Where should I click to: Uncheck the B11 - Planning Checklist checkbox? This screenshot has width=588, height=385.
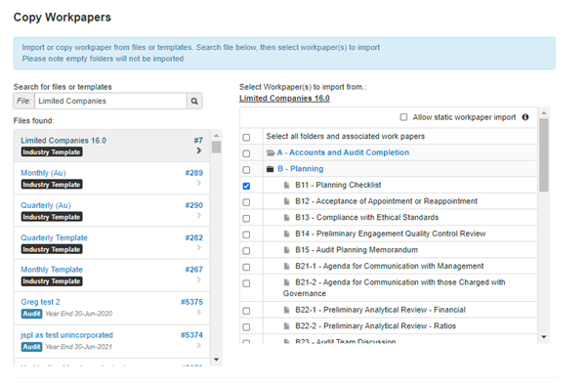coord(246,186)
